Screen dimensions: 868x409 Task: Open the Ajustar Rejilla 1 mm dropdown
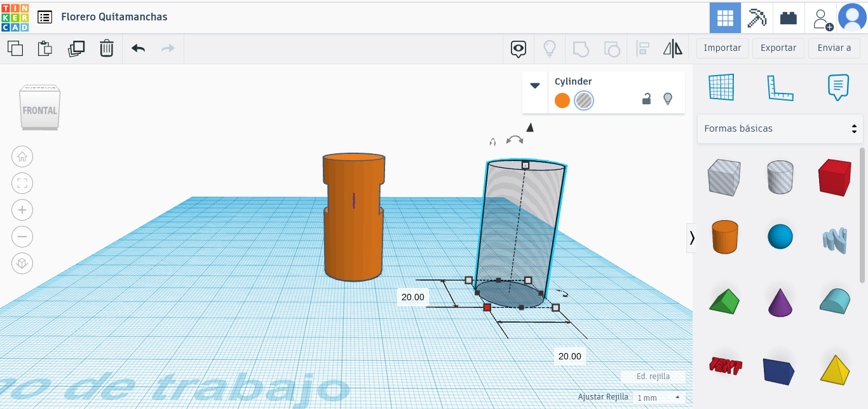click(659, 398)
